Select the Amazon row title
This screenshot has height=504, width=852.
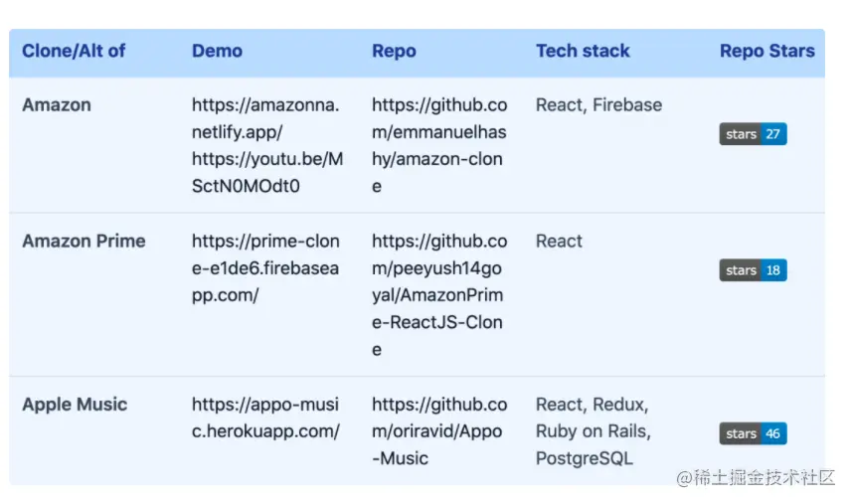[x=57, y=104]
